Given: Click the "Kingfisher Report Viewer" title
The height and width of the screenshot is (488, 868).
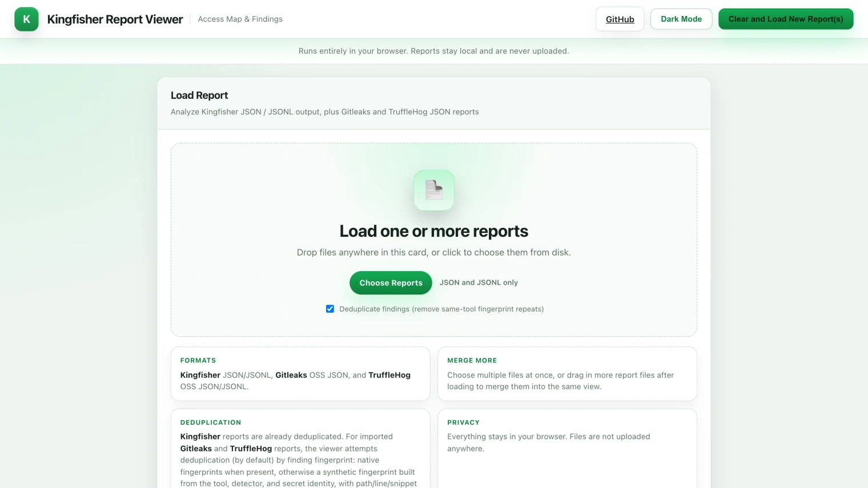Looking at the screenshot, I should coord(114,19).
